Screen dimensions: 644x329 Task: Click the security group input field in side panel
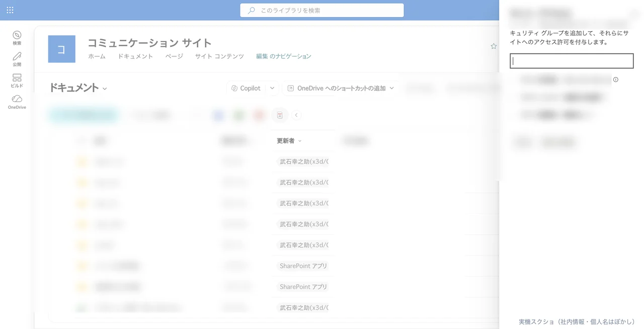coord(572,61)
